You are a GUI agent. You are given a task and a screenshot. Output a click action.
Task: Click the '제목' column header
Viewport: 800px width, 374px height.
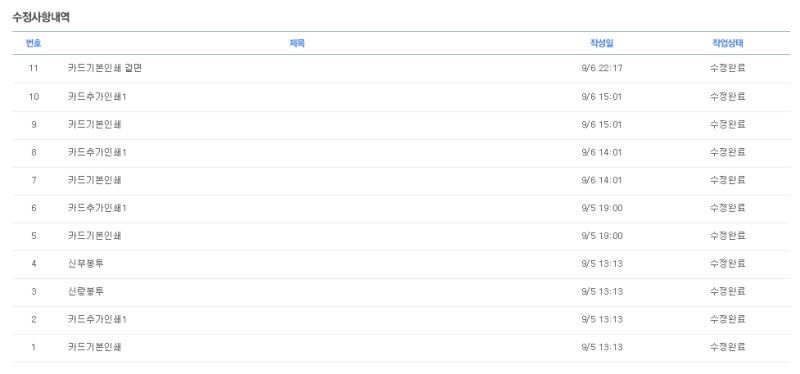pyautogui.click(x=297, y=43)
